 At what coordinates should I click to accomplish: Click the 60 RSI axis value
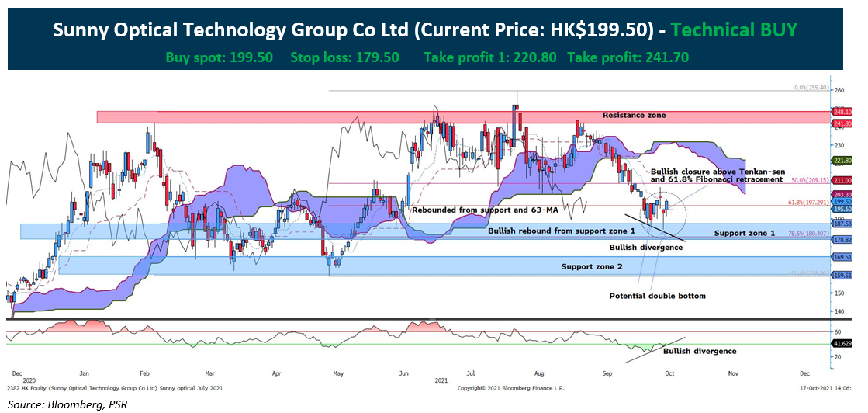[838, 331]
